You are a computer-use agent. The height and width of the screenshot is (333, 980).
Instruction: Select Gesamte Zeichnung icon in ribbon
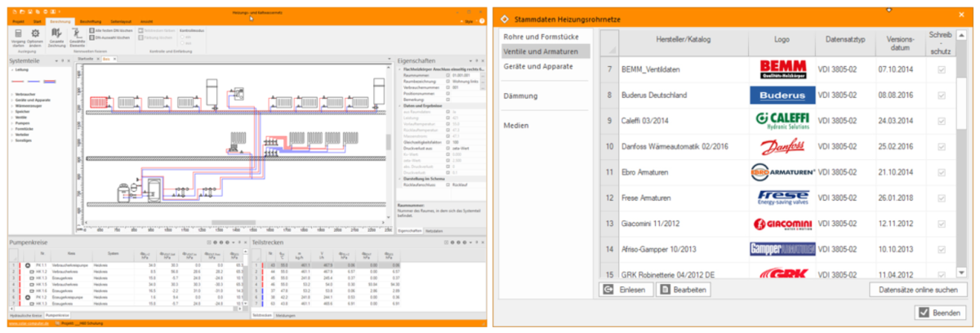pos(56,33)
